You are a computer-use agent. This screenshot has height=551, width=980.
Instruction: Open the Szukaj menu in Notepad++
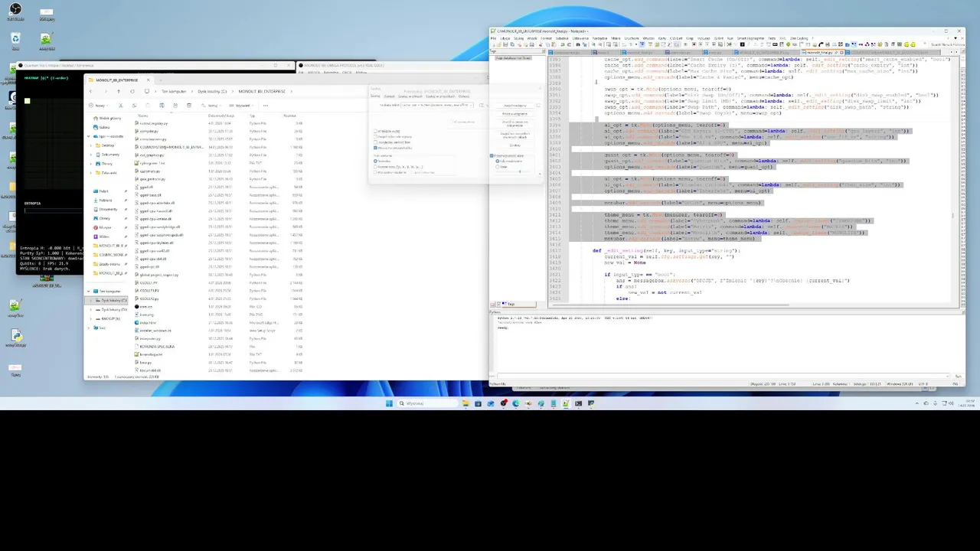518,38
